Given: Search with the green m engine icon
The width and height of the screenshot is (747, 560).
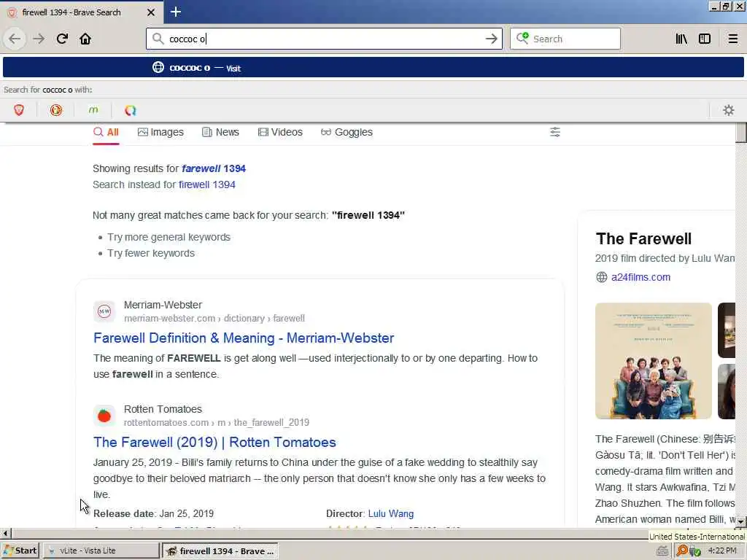Looking at the screenshot, I should click(93, 111).
